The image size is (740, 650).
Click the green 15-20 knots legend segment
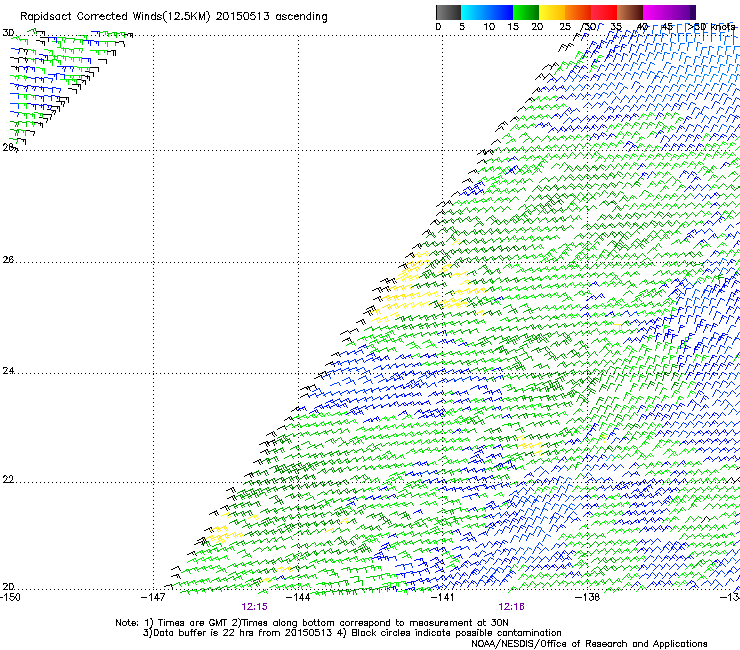coord(526,12)
